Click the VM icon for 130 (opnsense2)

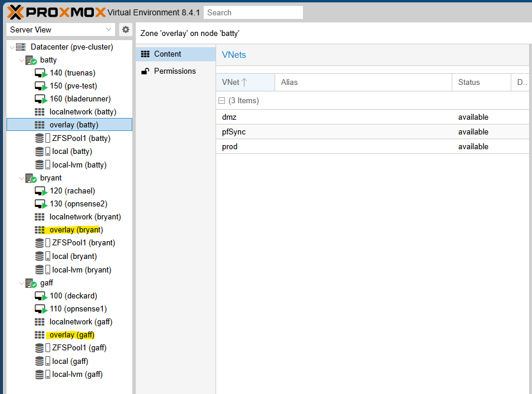click(41, 204)
